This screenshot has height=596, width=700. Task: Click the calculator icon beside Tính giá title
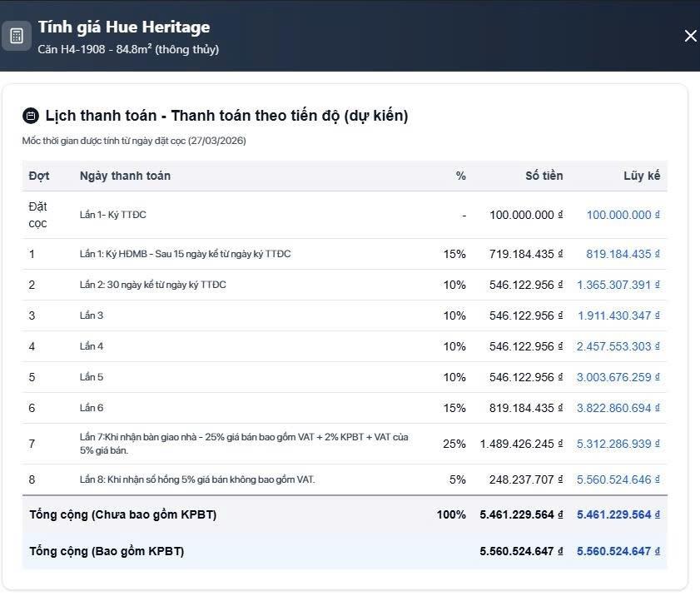coord(16,36)
